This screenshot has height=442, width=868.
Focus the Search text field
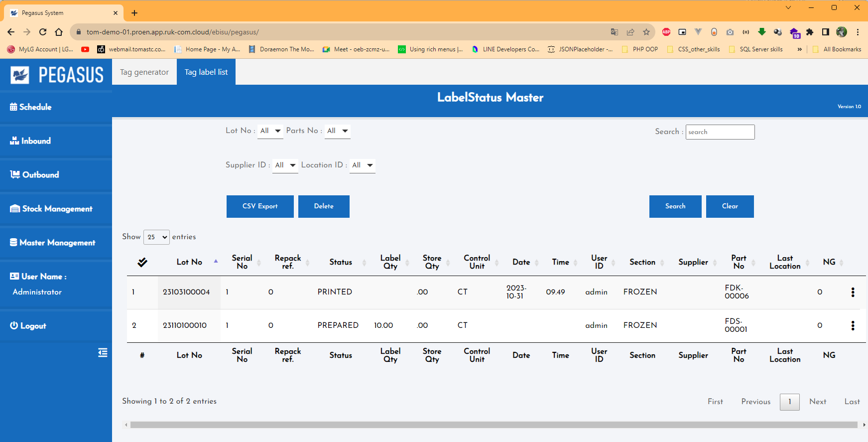pyautogui.click(x=720, y=132)
